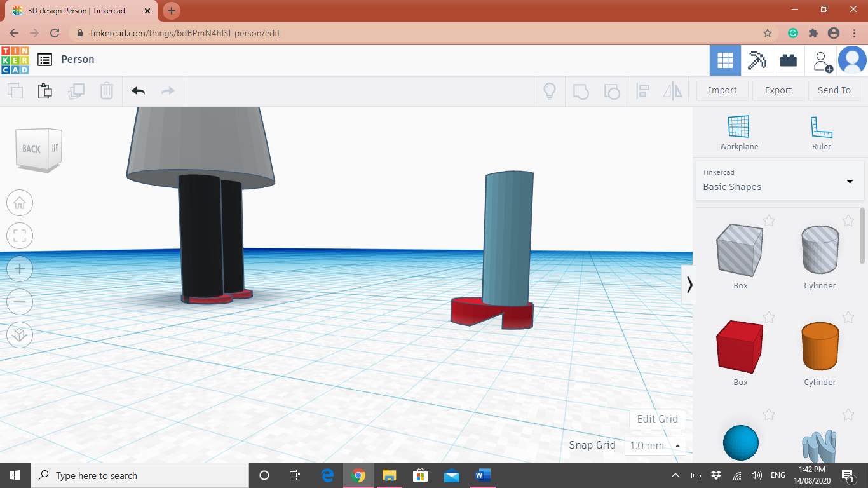Open File Explorer from the taskbar
Screen dimensions: 868x488
tap(390, 475)
